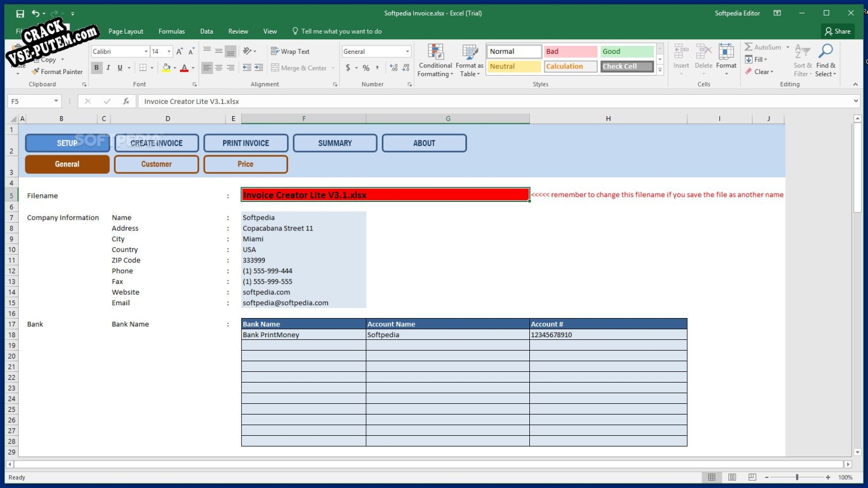Click the Accounting dollar format icon
This screenshot has height=488, width=868.
point(348,68)
